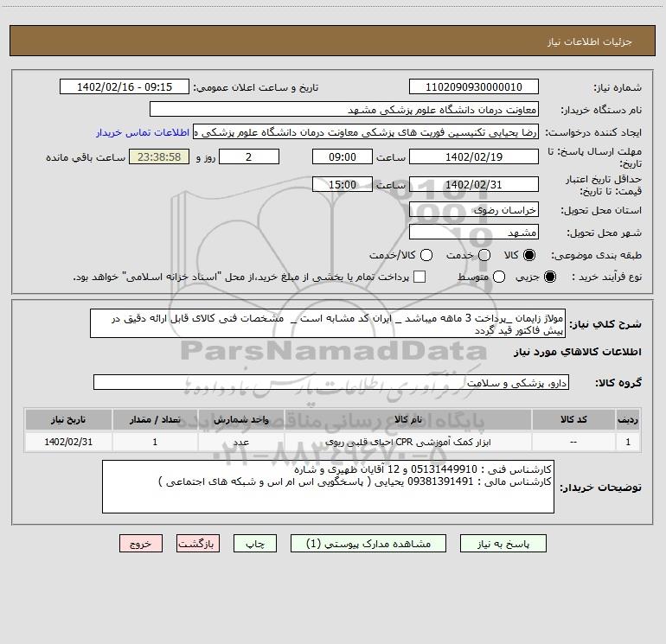Click the general description text box مولاژ زایمان
Image resolution: width=666 pixels, height=644 pixels.
[328, 323]
